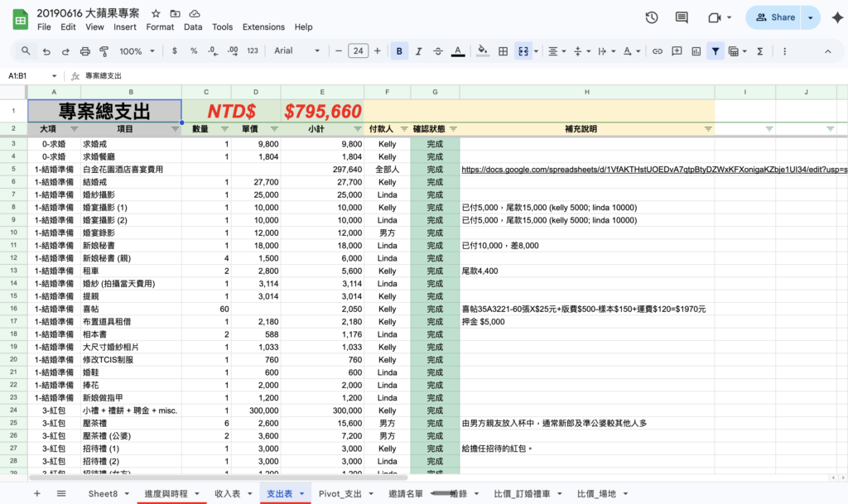Add new sheet with plus icon
Viewport: 848px width, 504px height.
(x=36, y=493)
